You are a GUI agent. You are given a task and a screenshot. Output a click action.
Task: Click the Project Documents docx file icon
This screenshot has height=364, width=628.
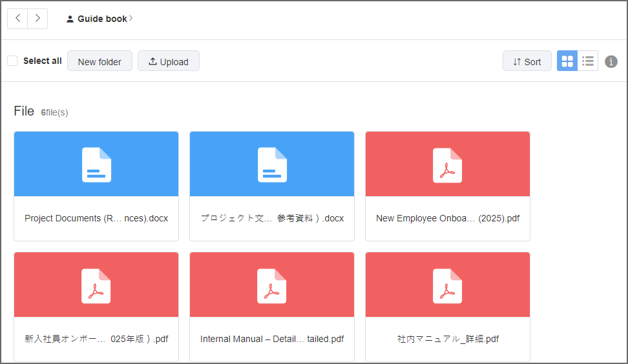[x=96, y=165]
